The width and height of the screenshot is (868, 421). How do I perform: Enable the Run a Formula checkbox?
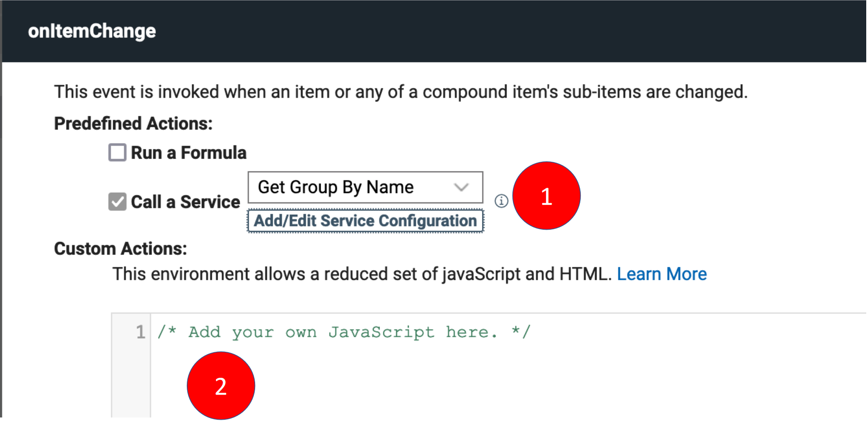point(118,153)
